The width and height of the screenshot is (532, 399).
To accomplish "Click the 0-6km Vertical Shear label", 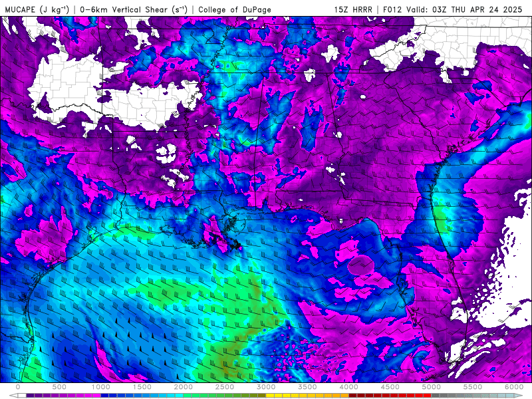I will coord(134,9).
